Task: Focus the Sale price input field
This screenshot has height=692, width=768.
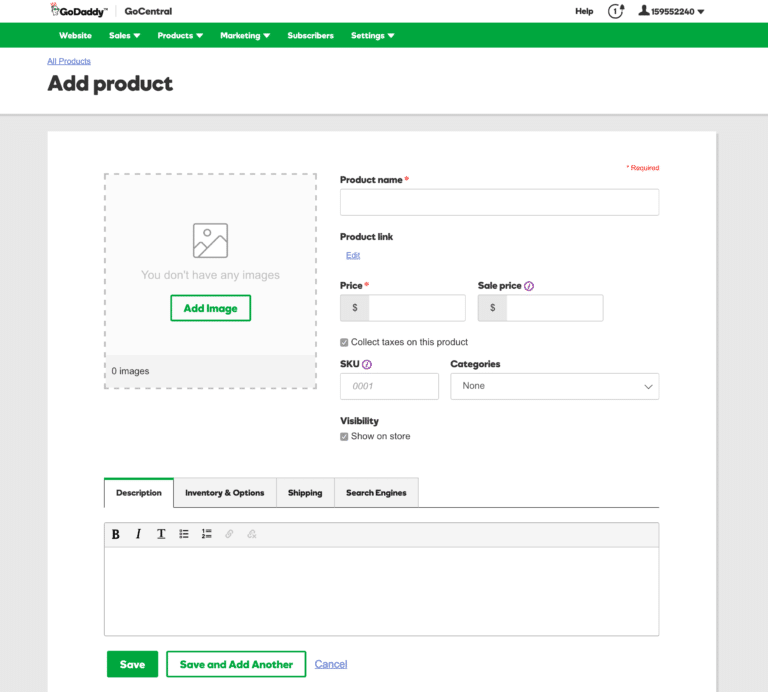Action: (554, 308)
